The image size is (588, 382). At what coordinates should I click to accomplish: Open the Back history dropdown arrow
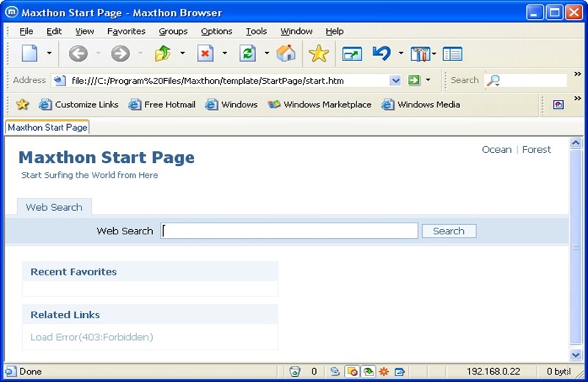click(98, 53)
